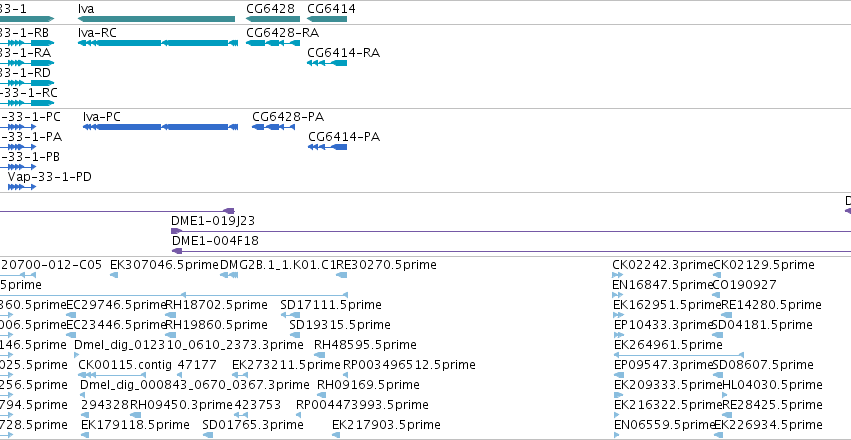
Task: Select the CK02242.3prime EST arrow
Action: coord(618,275)
